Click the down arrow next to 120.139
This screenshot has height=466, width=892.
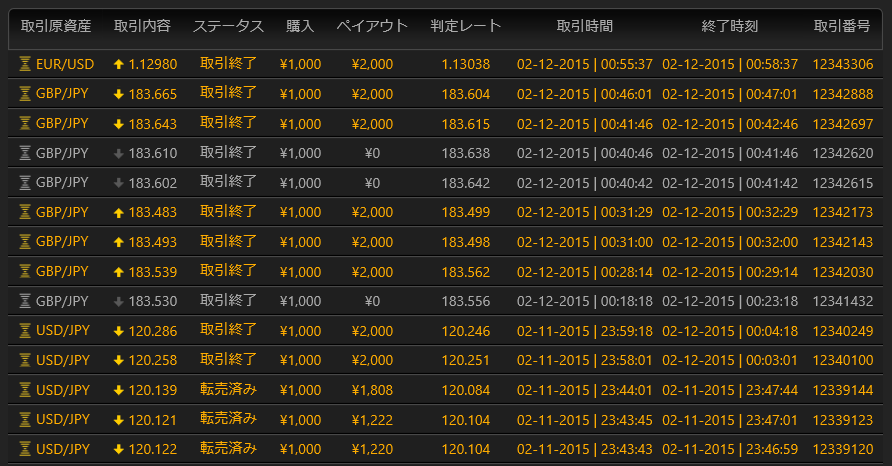pos(118,391)
